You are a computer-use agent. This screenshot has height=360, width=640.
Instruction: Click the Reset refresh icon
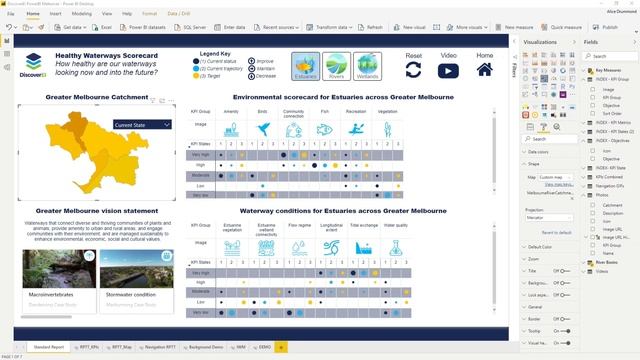pos(413,70)
